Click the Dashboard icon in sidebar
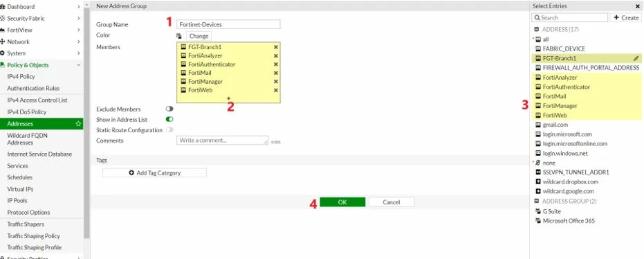The height and width of the screenshot is (259, 644). [x=3, y=6]
